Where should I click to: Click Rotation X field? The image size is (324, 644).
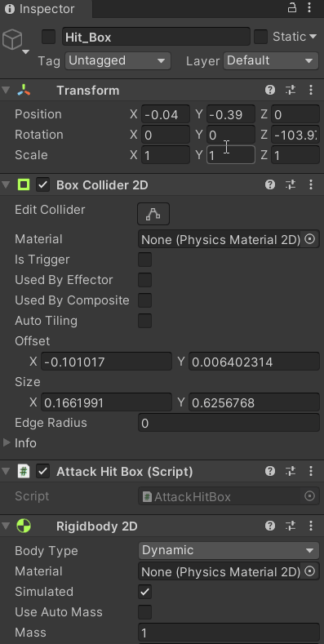tap(166, 135)
